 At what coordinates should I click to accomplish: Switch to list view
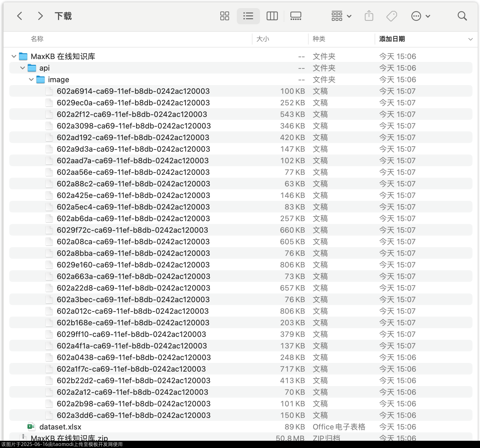click(248, 16)
